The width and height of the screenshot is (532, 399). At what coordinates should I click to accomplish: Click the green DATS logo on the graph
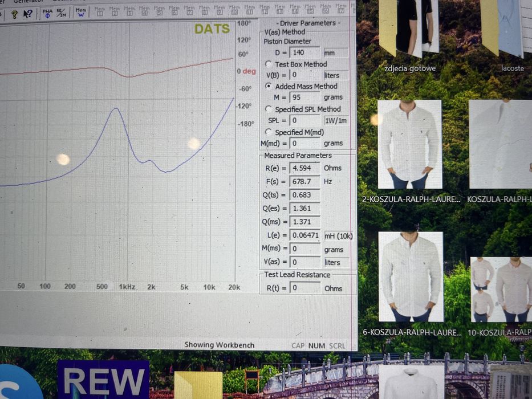(212, 29)
